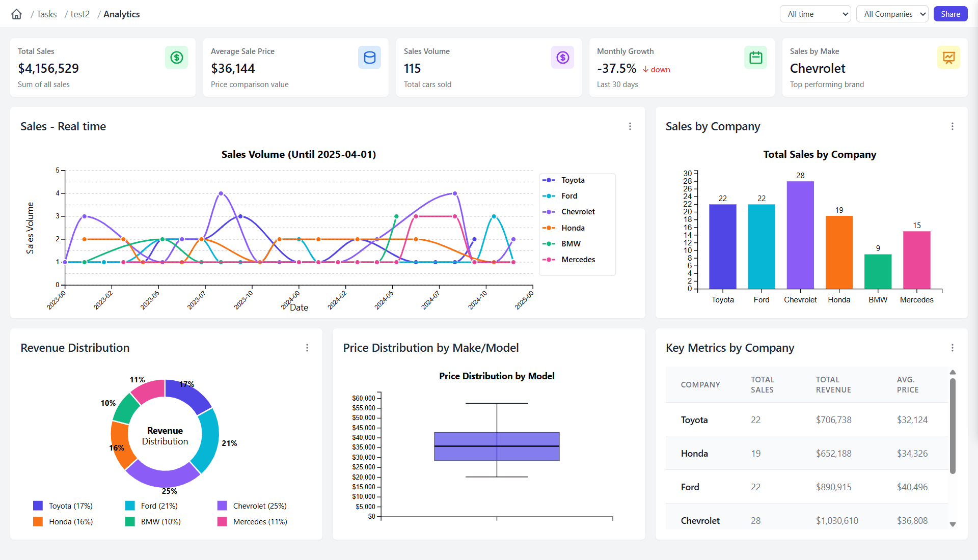The image size is (978, 560).
Task: Toggle Mercedes series in line chart legend
Action: [569, 260]
